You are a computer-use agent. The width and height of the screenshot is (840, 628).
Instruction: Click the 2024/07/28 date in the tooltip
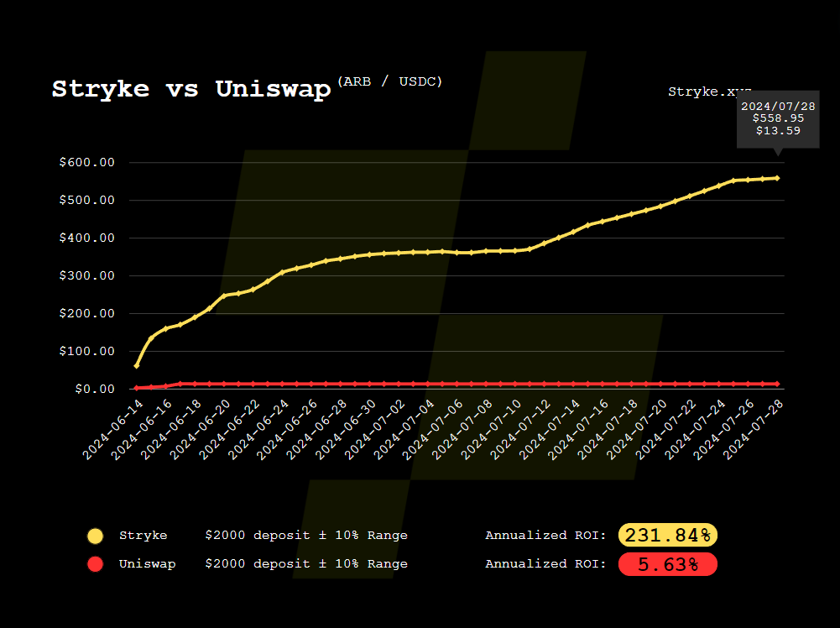778,106
